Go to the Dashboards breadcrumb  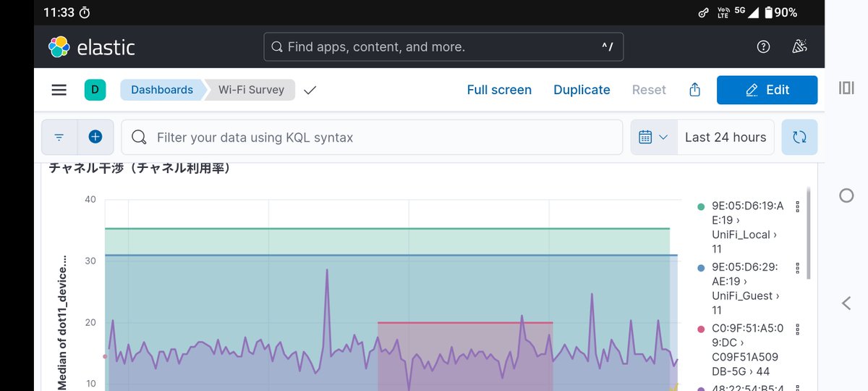[162, 90]
